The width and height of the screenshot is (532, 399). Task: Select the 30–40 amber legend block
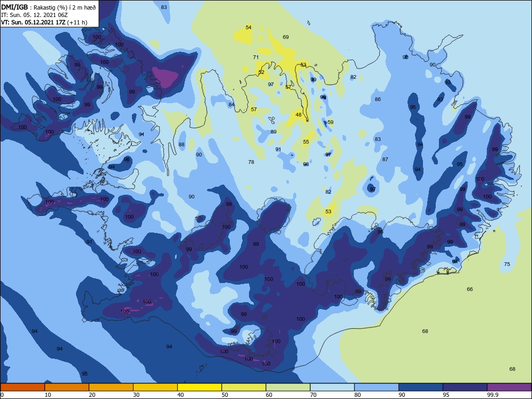pyautogui.click(x=155, y=387)
